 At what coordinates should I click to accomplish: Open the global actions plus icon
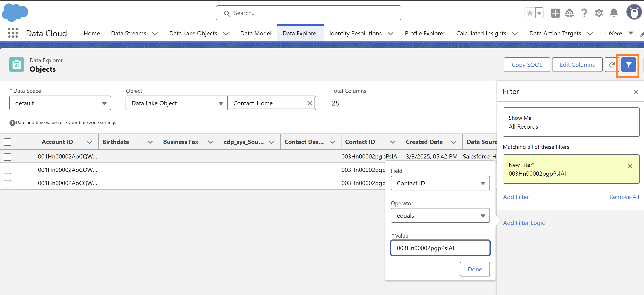pyautogui.click(x=555, y=13)
